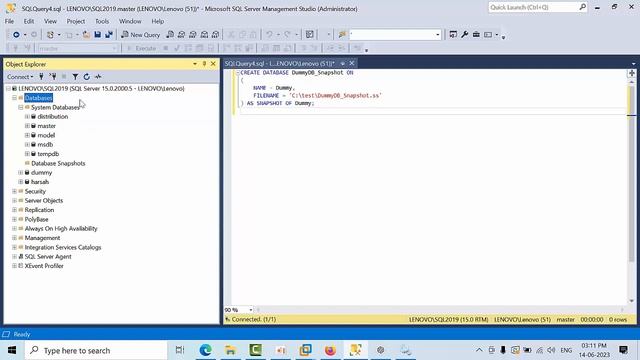Click the Save icon in toolbar

(x=98, y=35)
